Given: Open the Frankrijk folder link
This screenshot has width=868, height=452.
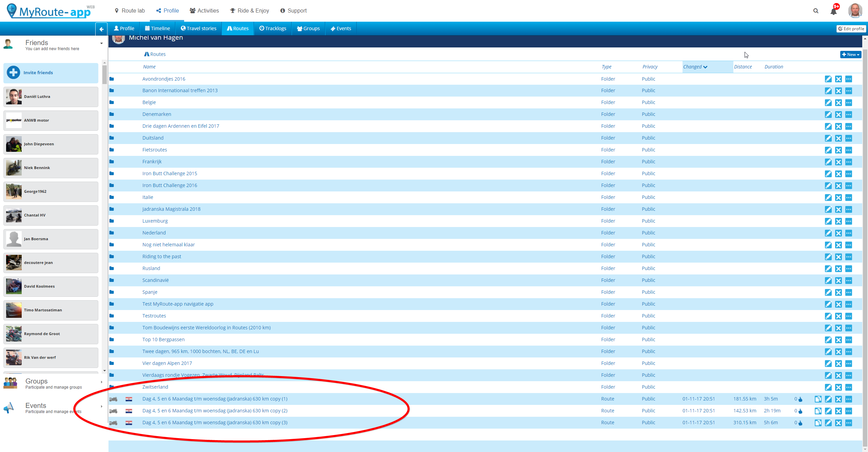Looking at the screenshot, I should [152, 162].
